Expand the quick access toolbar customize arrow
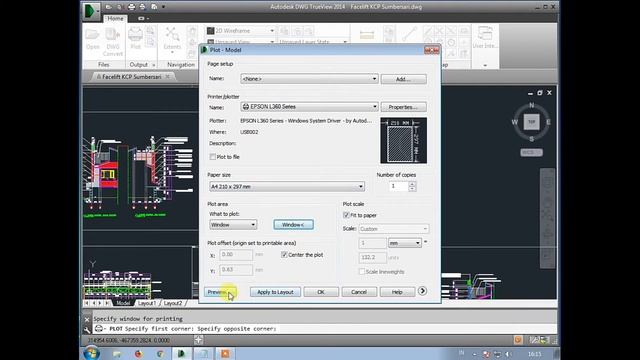640x360 pixels. pyautogui.click(x=163, y=7)
